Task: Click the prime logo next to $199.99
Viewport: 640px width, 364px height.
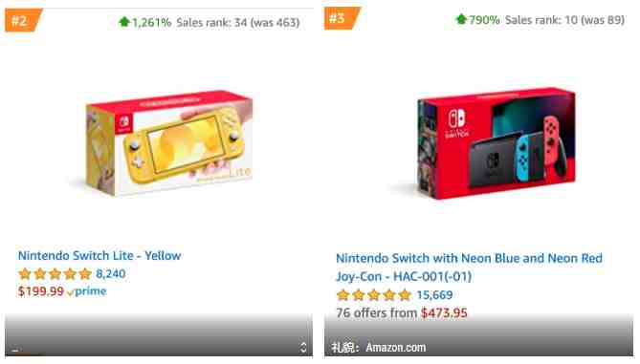Action: (87, 291)
